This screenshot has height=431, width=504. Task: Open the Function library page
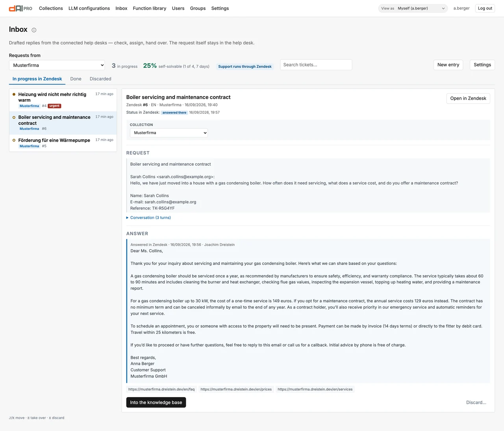pyautogui.click(x=150, y=8)
